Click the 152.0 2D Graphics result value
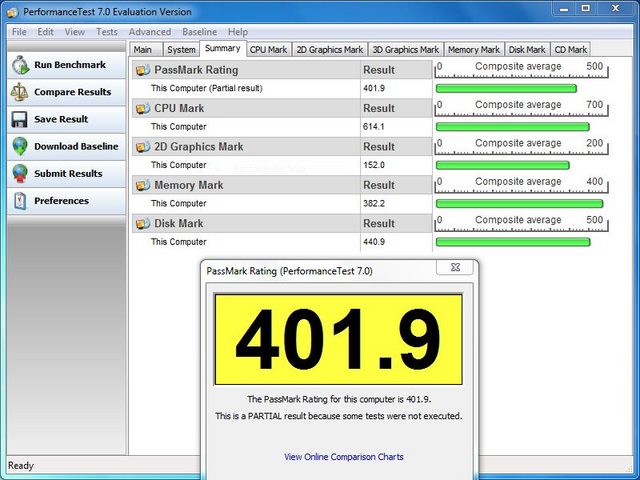640x480 pixels. click(374, 165)
